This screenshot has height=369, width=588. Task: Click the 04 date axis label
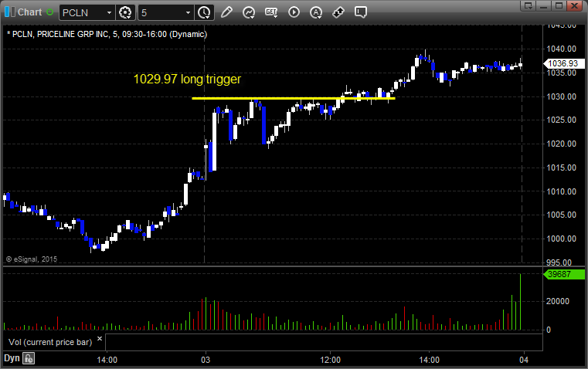524,360
